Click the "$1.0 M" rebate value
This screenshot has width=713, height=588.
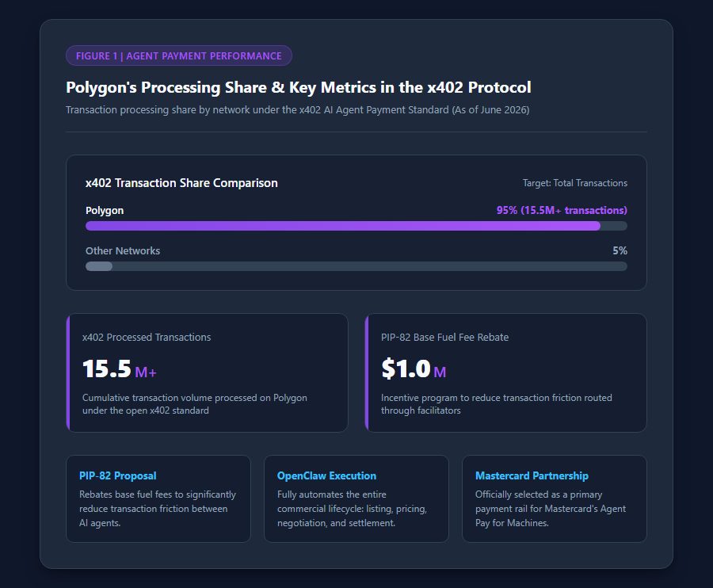[x=414, y=368]
